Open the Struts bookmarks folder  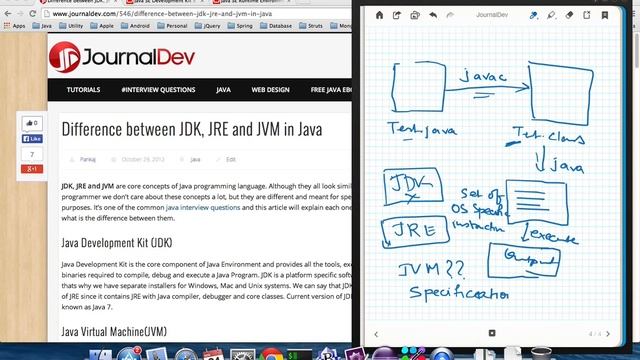tap(311, 26)
